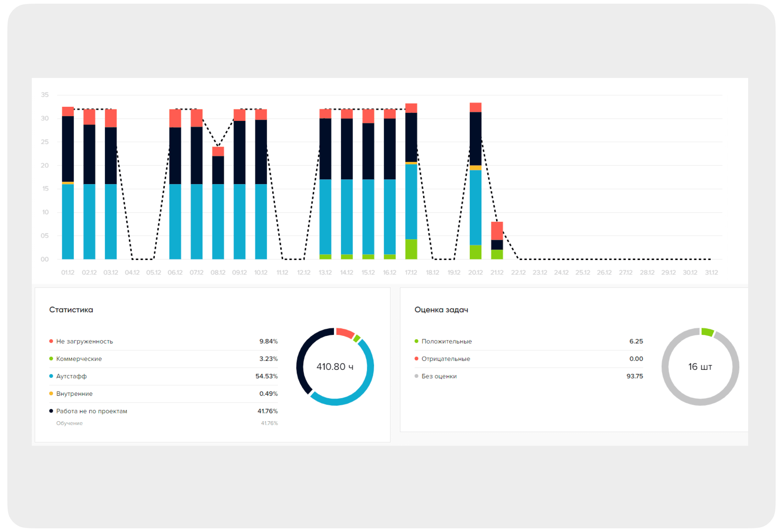Click the 17.12 date axis label
783x532 pixels.
tap(411, 273)
